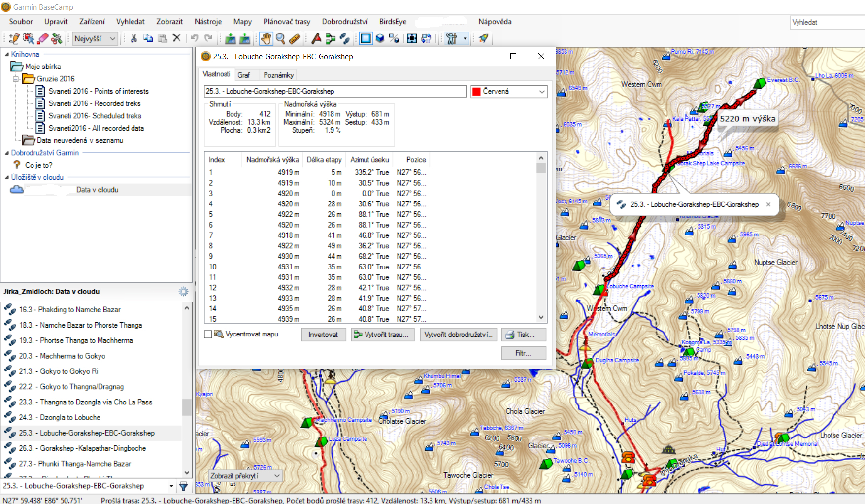Image resolution: width=865 pixels, height=504 pixels.
Task: Open the Nástroje menu
Action: [x=208, y=22]
